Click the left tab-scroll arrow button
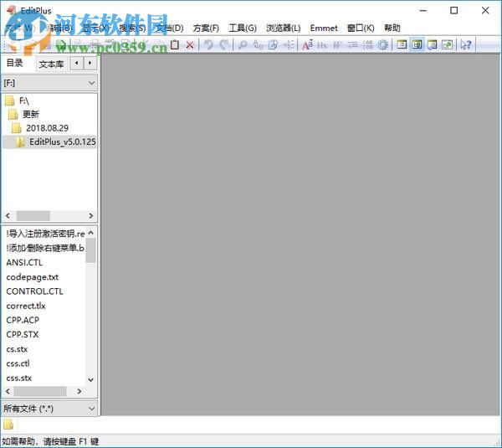502x448 pixels. coord(76,63)
